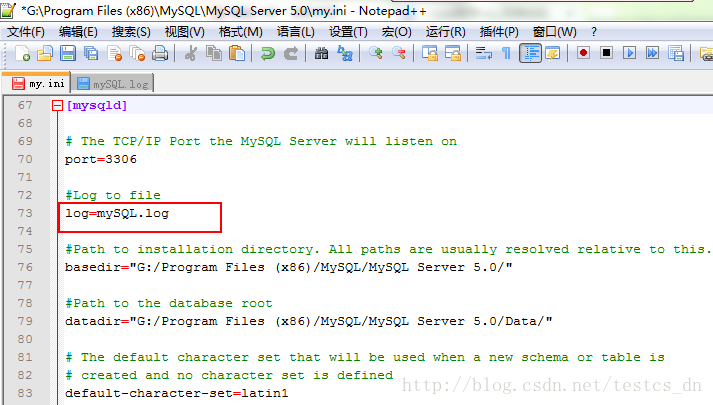
Task: Open the 设置(T) menu
Action: click(x=348, y=32)
